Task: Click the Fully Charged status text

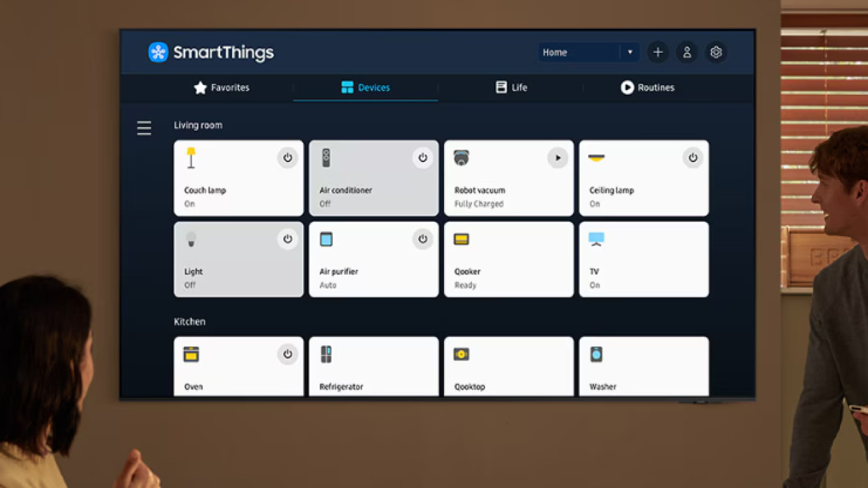Action: 479,204
